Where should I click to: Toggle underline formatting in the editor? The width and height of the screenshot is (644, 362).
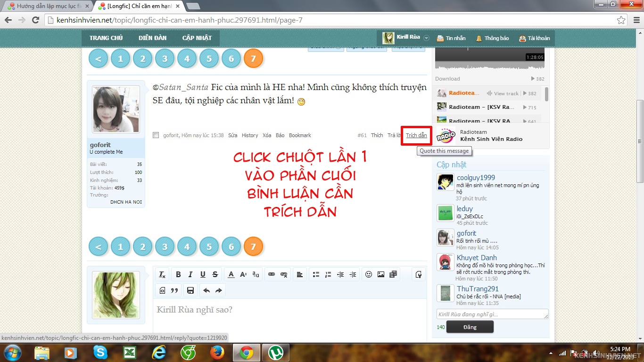(x=203, y=274)
